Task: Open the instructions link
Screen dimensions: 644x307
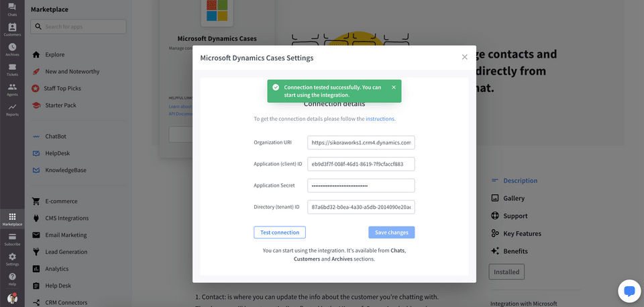Action: click(380, 118)
